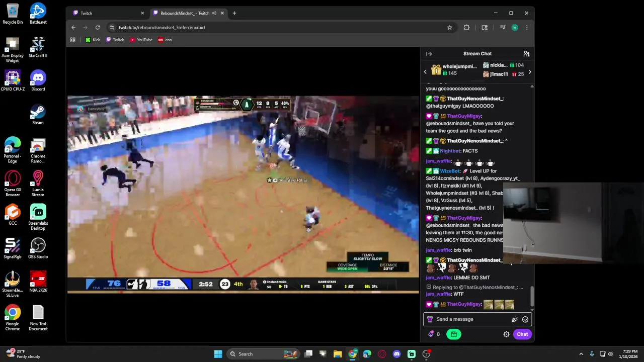The image size is (644, 362).
Task: Open the Chrome extensions menu
Action: [466, 28]
